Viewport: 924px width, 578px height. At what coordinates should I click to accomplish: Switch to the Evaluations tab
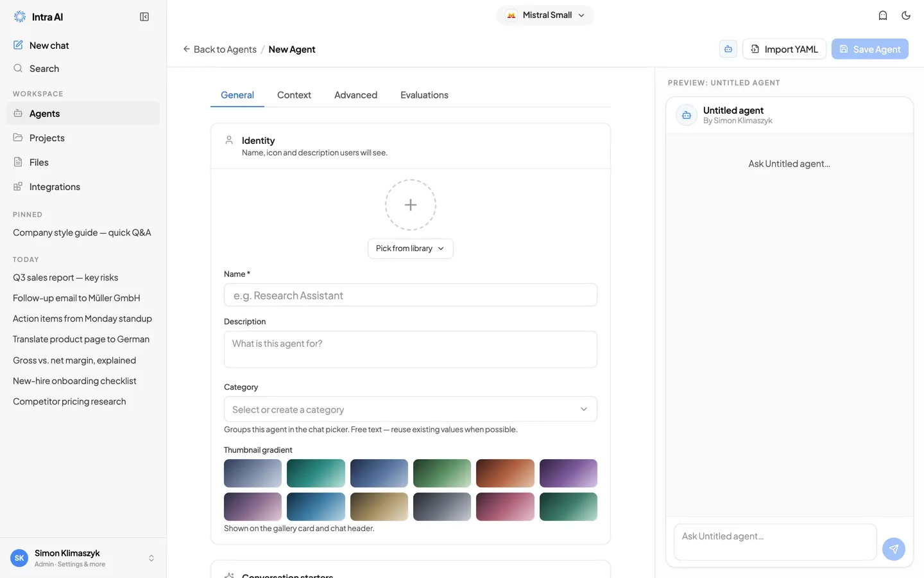coord(424,95)
